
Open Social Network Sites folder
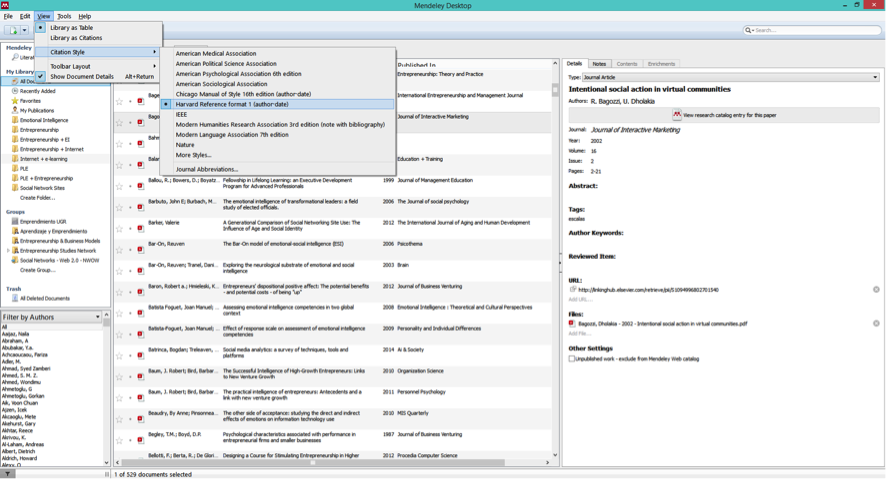click(x=42, y=188)
